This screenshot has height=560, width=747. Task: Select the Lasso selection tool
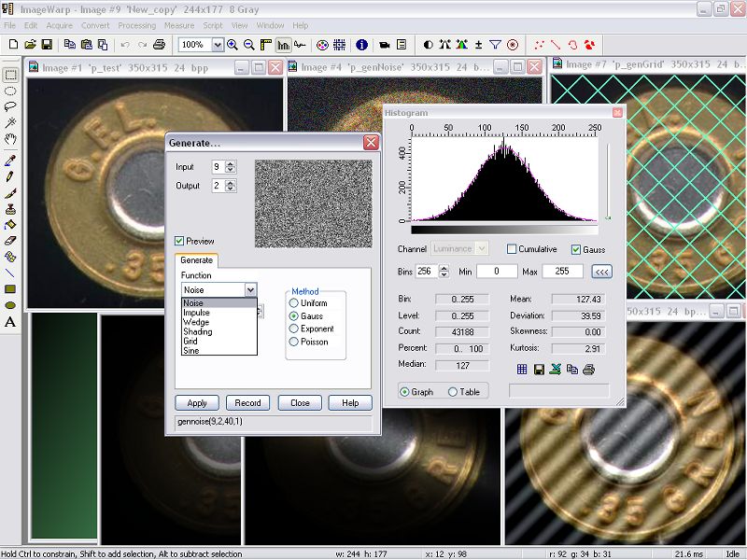pyautogui.click(x=10, y=106)
